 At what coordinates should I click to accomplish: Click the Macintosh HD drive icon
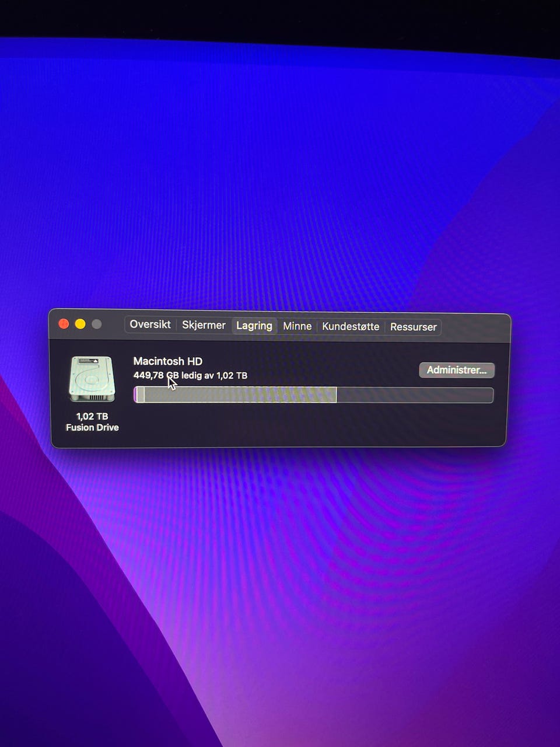click(92, 379)
